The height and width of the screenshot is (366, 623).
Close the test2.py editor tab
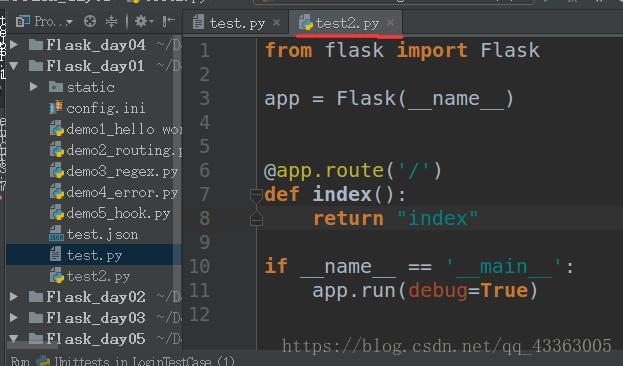pos(391,23)
